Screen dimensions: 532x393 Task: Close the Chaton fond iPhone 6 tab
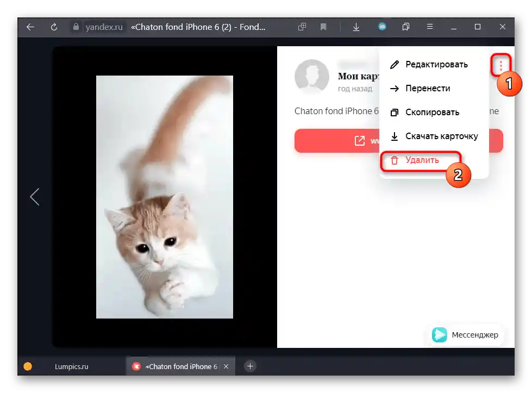tap(226, 366)
